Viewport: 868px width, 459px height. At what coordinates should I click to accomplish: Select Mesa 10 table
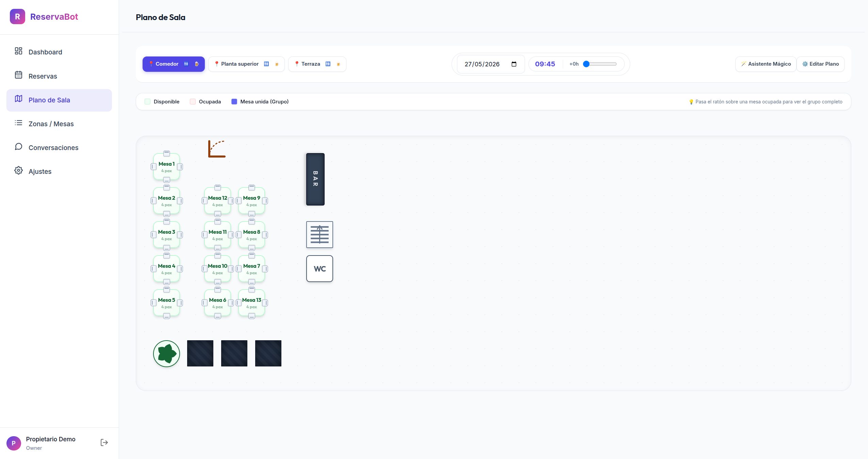tap(217, 269)
